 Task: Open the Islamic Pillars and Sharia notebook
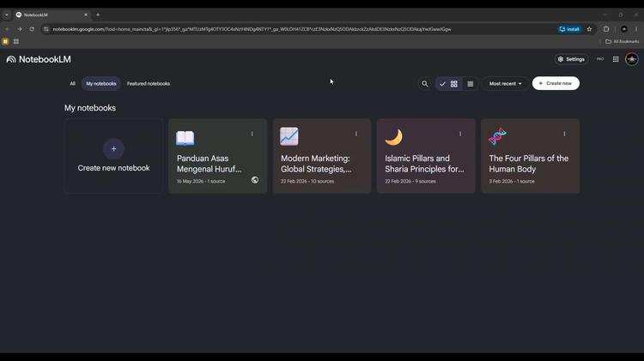coord(426,156)
